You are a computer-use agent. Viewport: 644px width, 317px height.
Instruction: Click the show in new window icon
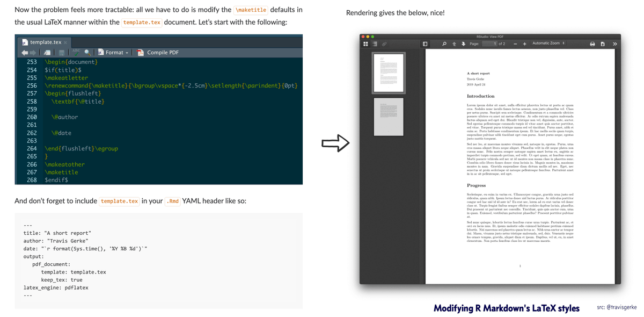click(47, 53)
